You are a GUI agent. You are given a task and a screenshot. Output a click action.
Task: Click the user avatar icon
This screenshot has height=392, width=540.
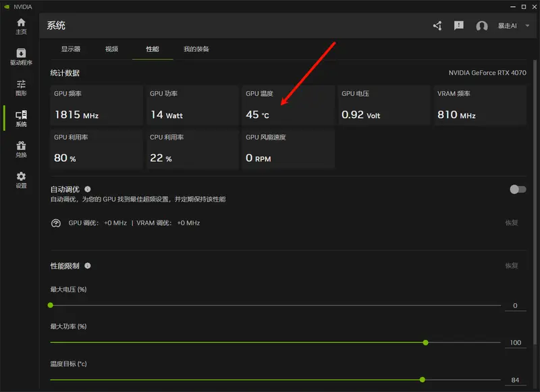[482, 26]
